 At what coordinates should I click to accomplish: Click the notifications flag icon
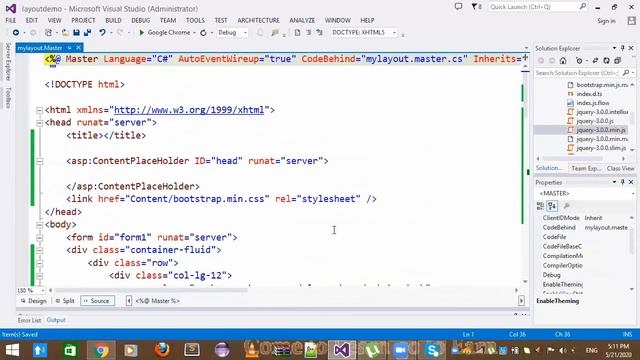click(476, 7)
